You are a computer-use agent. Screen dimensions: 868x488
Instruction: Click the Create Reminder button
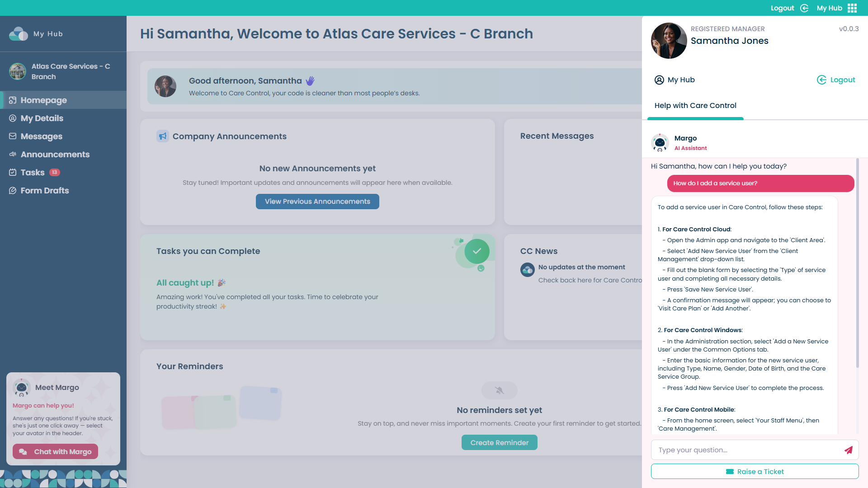(499, 442)
